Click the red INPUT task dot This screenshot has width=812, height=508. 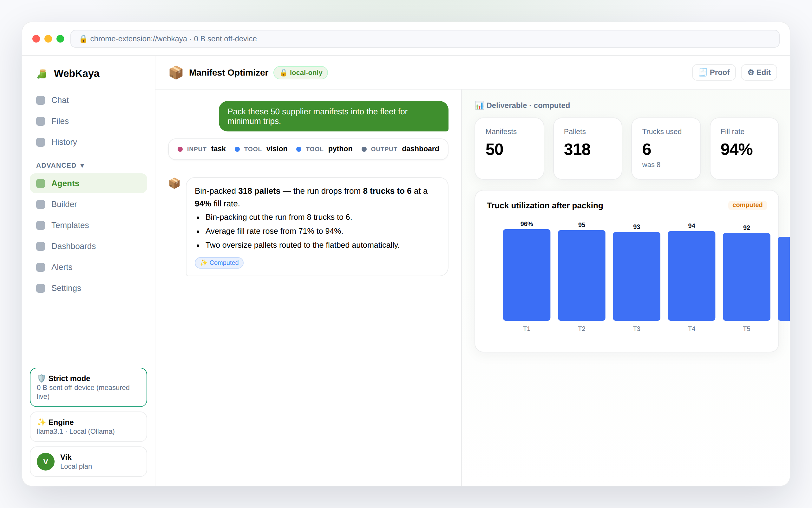tap(180, 149)
